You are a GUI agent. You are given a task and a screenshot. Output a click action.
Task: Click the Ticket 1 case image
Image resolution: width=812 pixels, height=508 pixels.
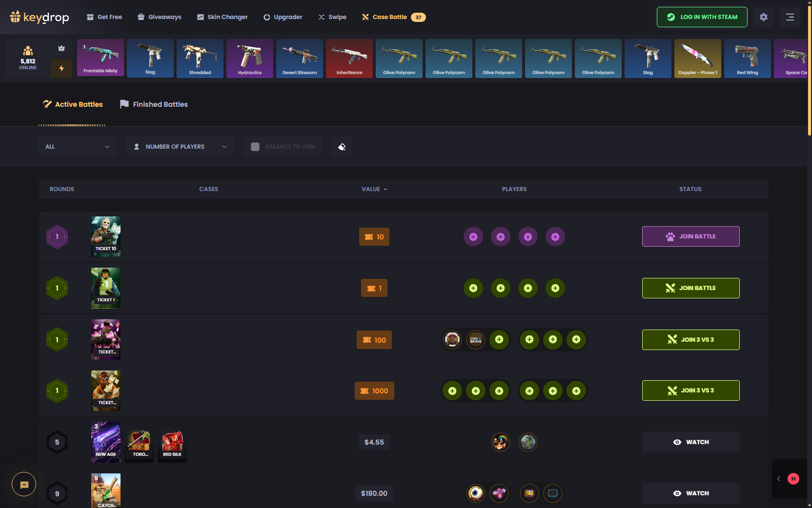pos(106,288)
